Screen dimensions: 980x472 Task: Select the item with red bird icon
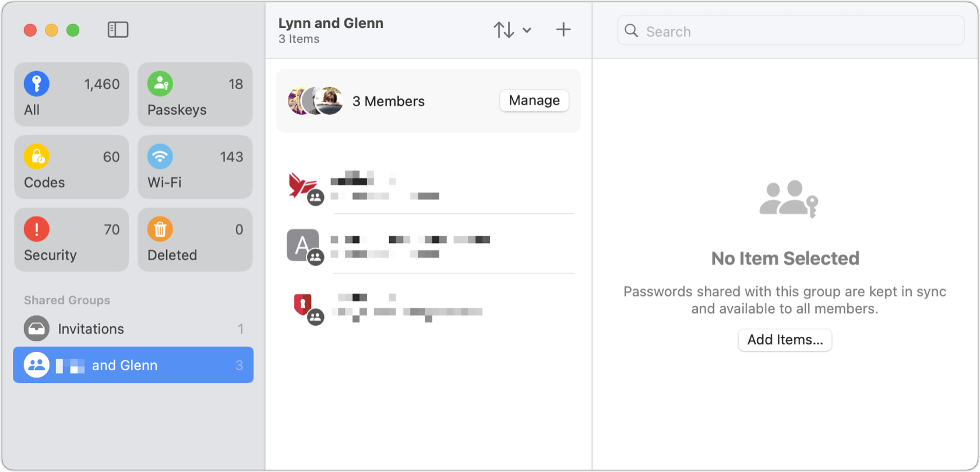pyautogui.click(x=428, y=186)
